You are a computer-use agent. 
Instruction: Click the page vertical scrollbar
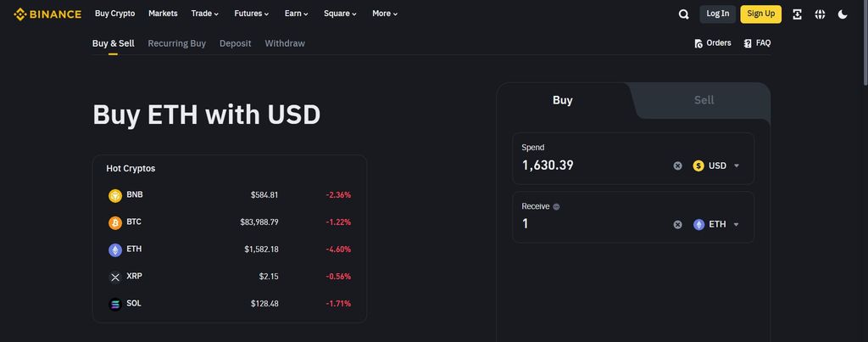(x=865, y=44)
